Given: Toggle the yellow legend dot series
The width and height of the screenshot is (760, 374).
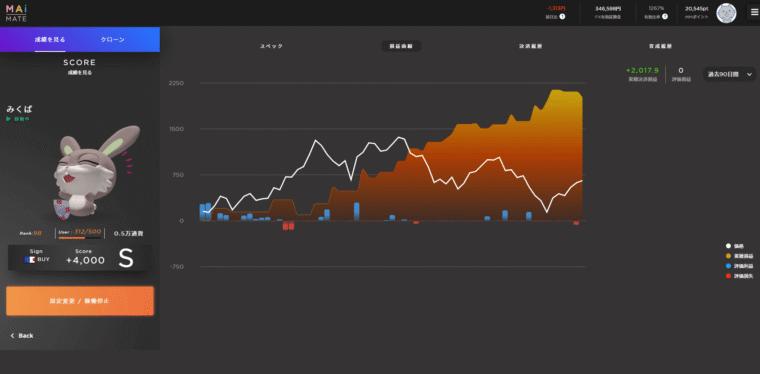Looking at the screenshot, I should tap(728, 256).
